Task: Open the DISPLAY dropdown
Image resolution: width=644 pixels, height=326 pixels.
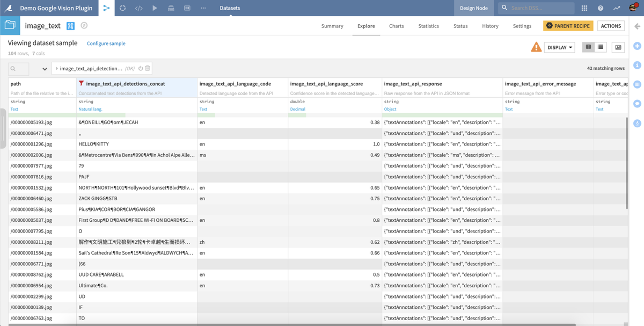Action: 559,47
